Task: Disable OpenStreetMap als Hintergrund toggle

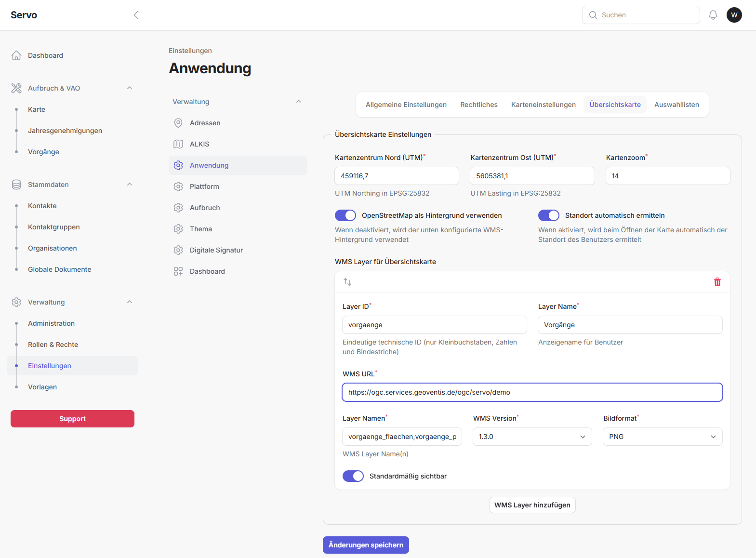Action: [345, 215]
